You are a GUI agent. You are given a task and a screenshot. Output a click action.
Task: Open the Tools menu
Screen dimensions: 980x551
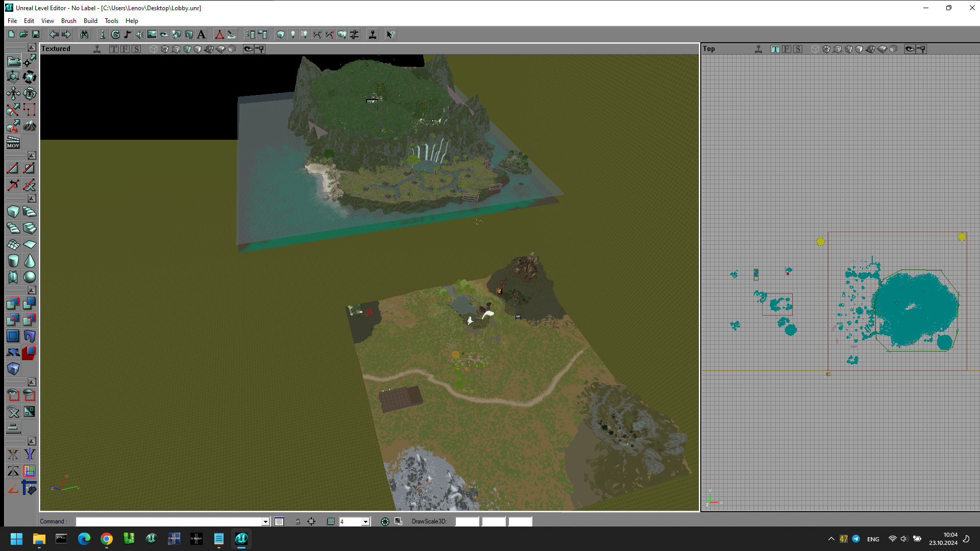tap(111, 21)
